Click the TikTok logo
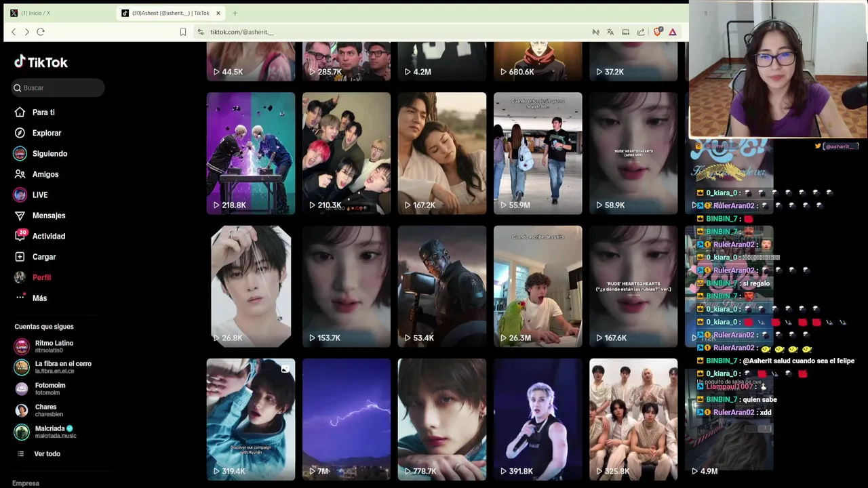The height and width of the screenshot is (488, 868). tap(41, 62)
